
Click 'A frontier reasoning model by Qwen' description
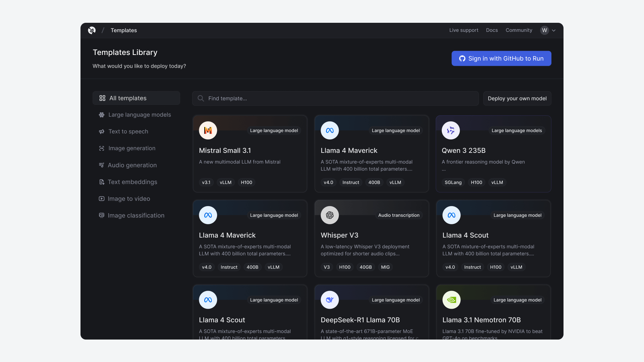[483, 162]
